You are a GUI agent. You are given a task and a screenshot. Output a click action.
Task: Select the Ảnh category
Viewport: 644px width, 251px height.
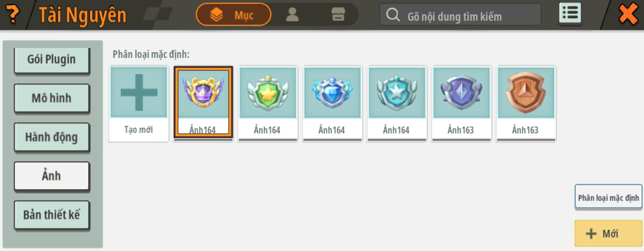click(x=52, y=176)
